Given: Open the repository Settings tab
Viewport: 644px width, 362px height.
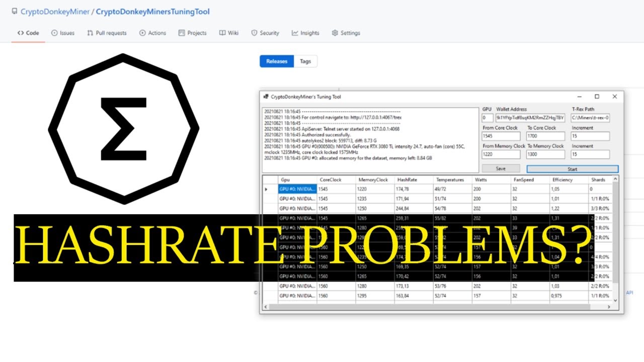Looking at the screenshot, I should (x=346, y=33).
